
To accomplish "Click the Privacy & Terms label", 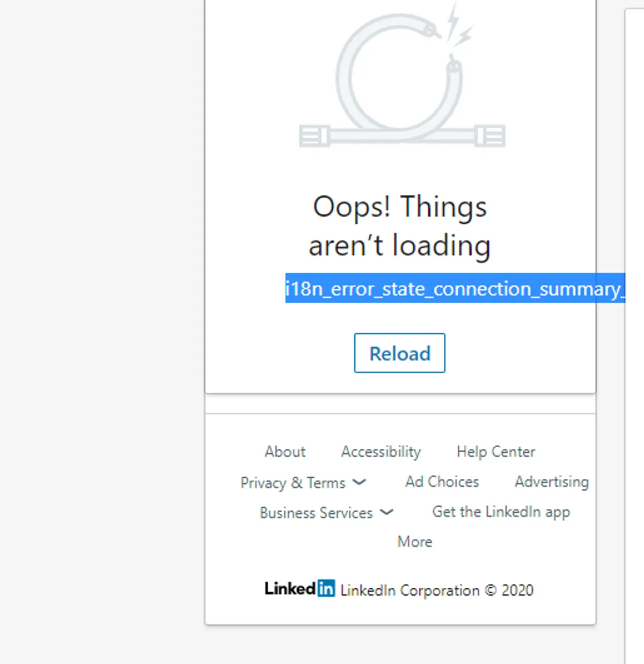I will pyautogui.click(x=292, y=483).
